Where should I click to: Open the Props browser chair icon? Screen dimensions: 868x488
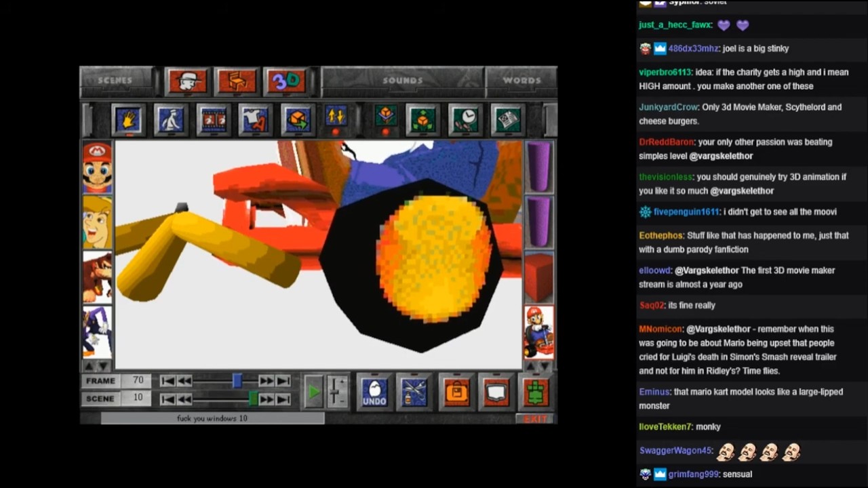[x=235, y=81]
